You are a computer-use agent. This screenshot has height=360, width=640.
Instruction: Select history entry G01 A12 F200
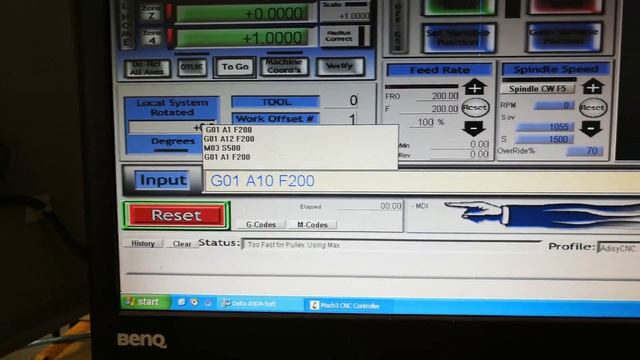coord(229,139)
